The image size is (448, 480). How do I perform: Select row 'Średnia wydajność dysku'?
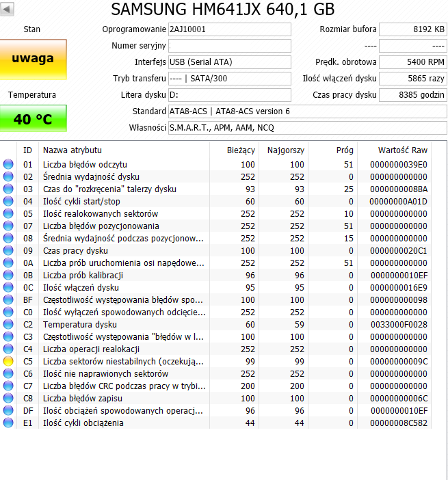[215, 176]
